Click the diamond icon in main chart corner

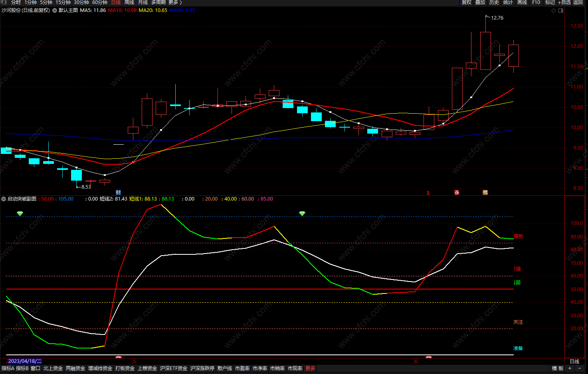(x=553, y=11)
